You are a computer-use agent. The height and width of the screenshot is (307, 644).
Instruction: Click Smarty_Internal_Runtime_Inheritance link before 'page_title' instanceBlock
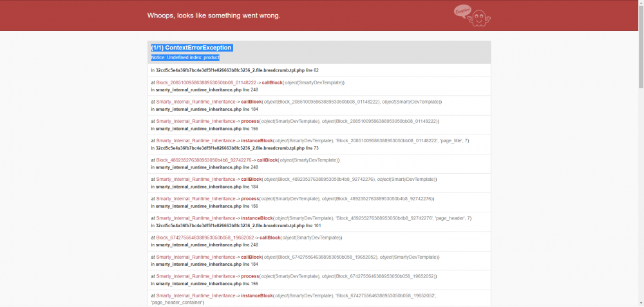click(196, 140)
